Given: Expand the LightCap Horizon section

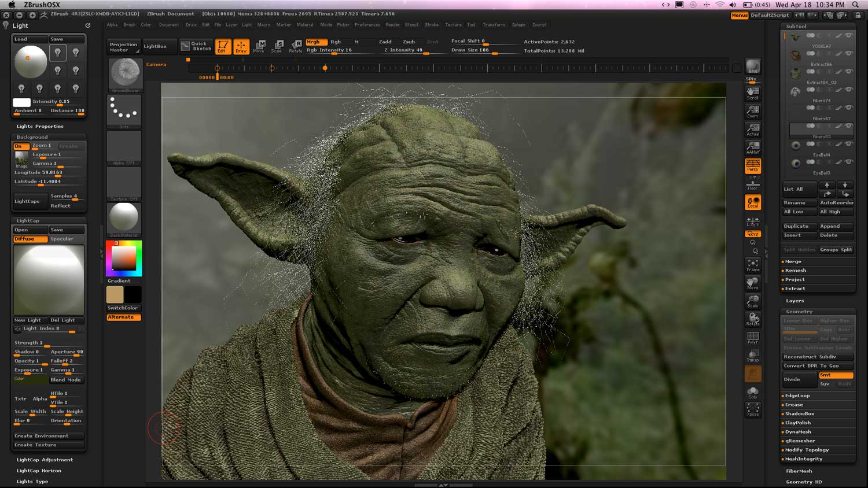Looking at the screenshot, I should point(39,471).
